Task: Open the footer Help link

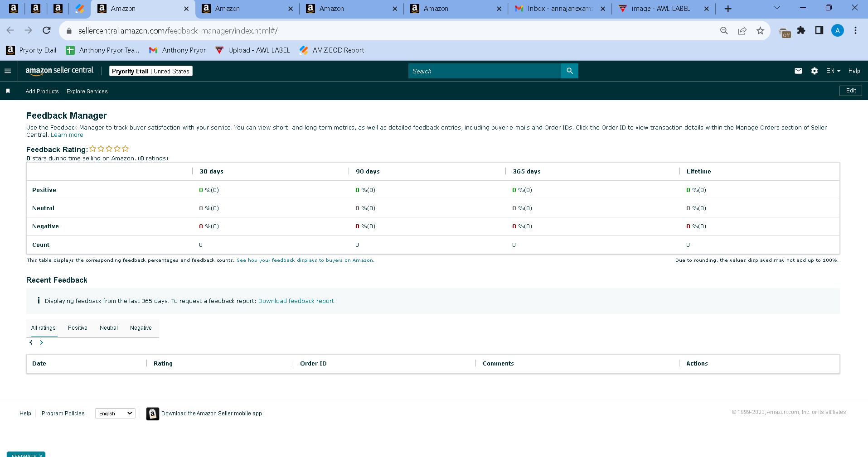Action: click(25, 414)
